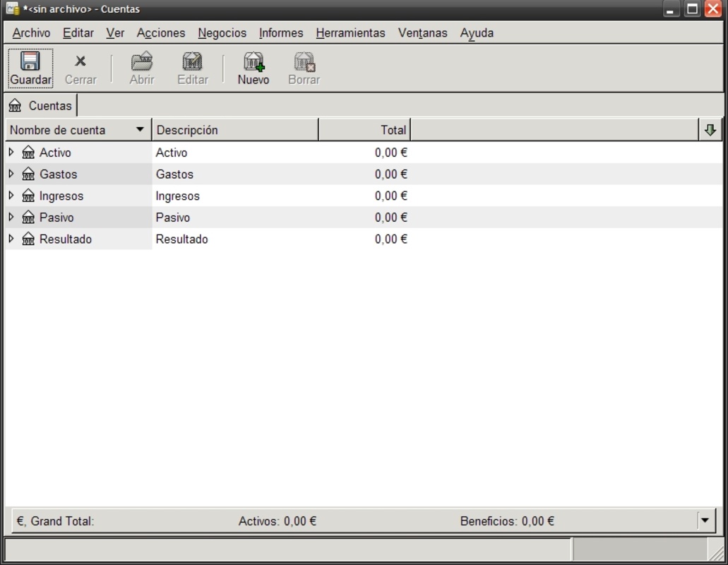Select the Cuentas tab
The height and width of the screenshot is (565, 728).
click(x=41, y=106)
